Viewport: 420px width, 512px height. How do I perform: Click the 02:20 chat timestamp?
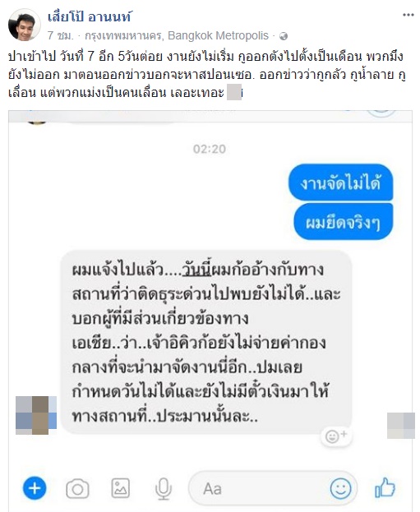(x=210, y=149)
